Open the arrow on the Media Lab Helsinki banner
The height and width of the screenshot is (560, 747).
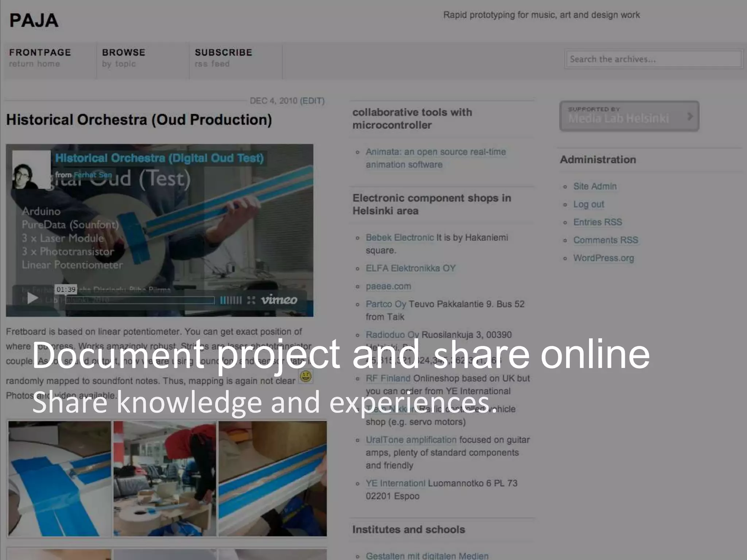coord(689,116)
